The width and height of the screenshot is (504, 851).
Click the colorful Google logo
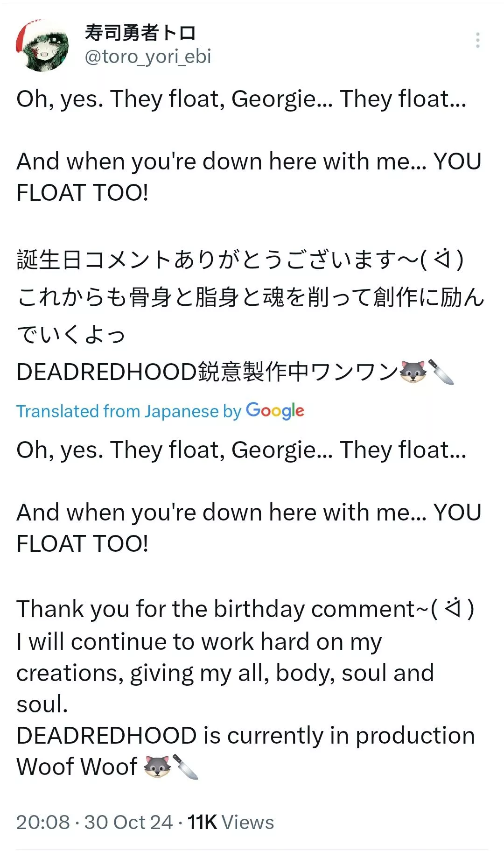pos(275,411)
